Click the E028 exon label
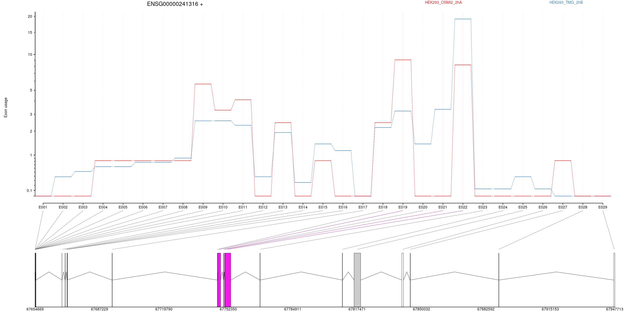 pos(583,207)
